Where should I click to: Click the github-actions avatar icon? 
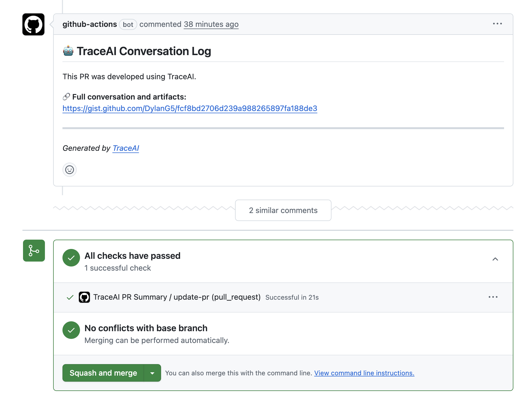pyautogui.click(x=33, y=24)
